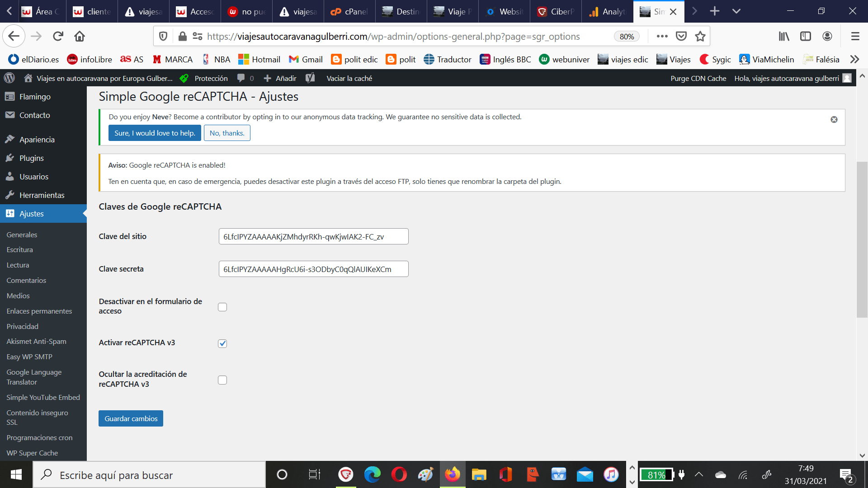Click the page vertical scrollbar thumb

[862, 239]
